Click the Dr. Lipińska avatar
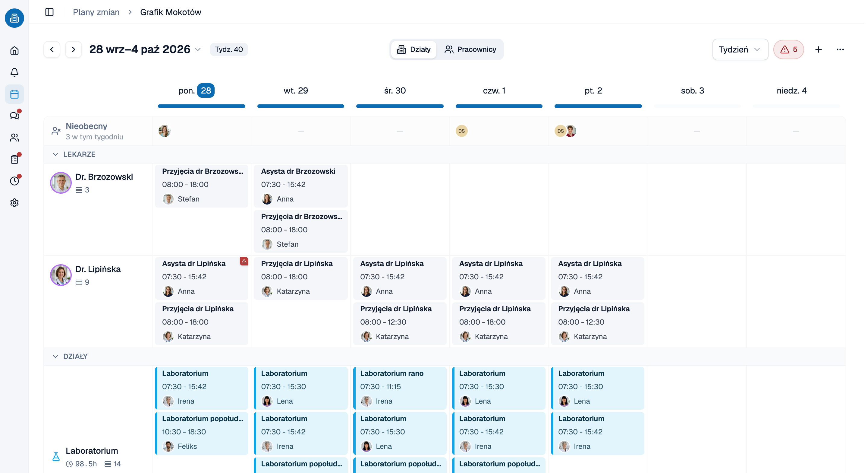This screenshot has width=868, height=473. click(x=61, y=275)
